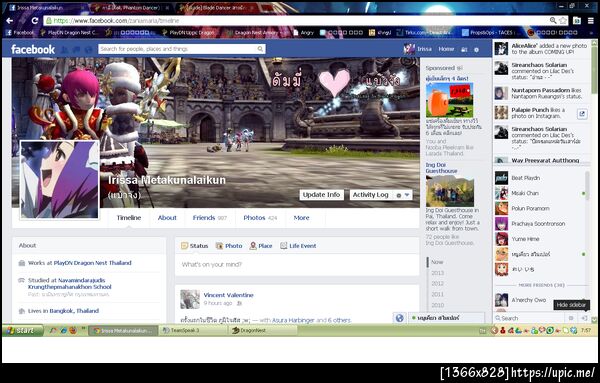Click the chat sidebar Search field
The height and width of the screenshot is (383, 600).
coord(529,318)
